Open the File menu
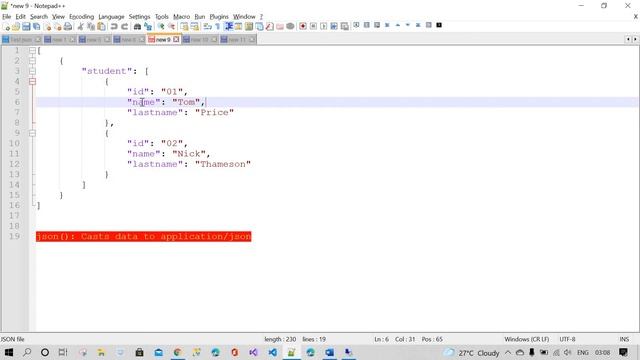 tap(7, 17)
